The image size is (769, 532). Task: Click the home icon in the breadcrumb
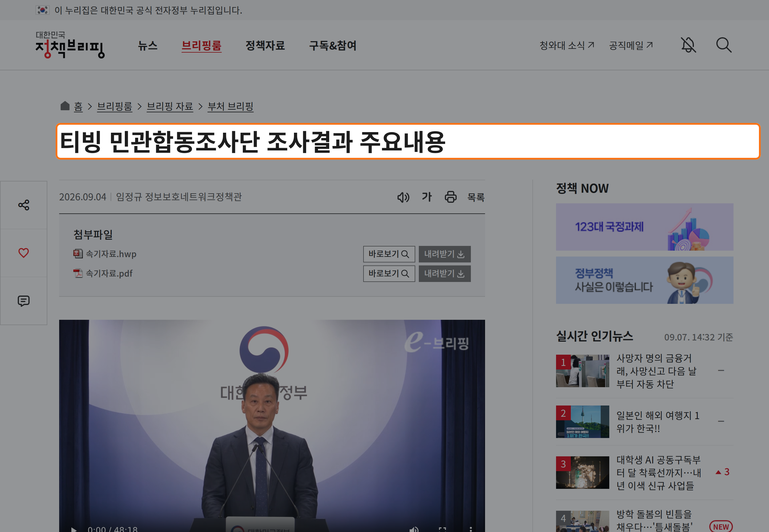[x=65, y=106]
